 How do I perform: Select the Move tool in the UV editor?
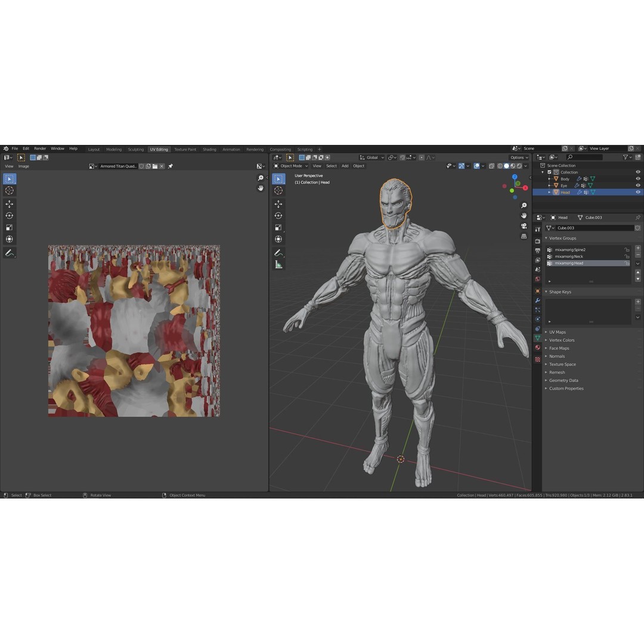[x=10, y=204]
